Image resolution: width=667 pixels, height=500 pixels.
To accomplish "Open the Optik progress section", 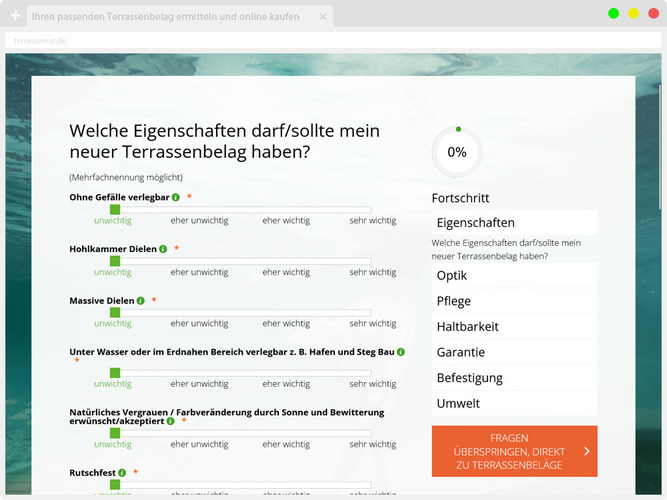I will pyautogui.click(x=514, y=275).
